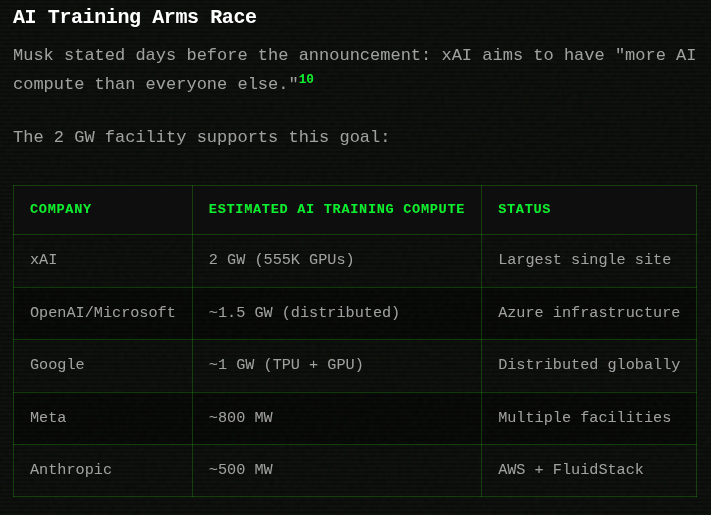Click the STATUS column header
The height and width of the screenshot is (515, 711).
point(524,209)
